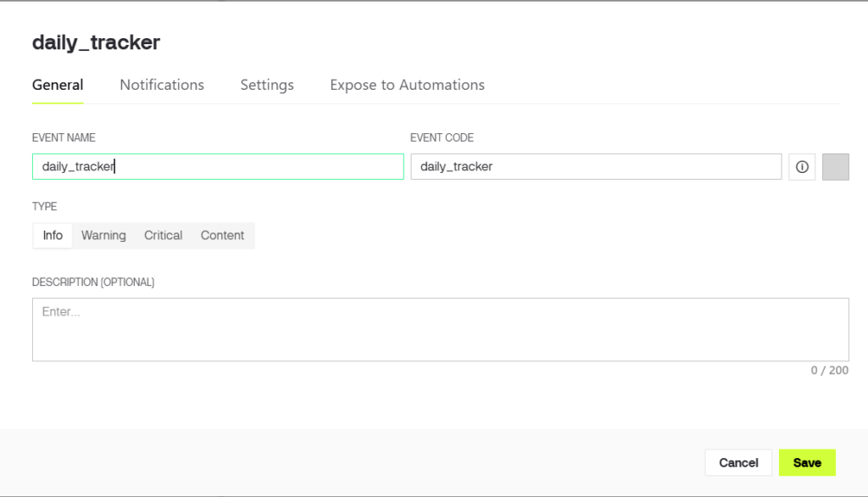Click the TYPE label

point(44,206)
